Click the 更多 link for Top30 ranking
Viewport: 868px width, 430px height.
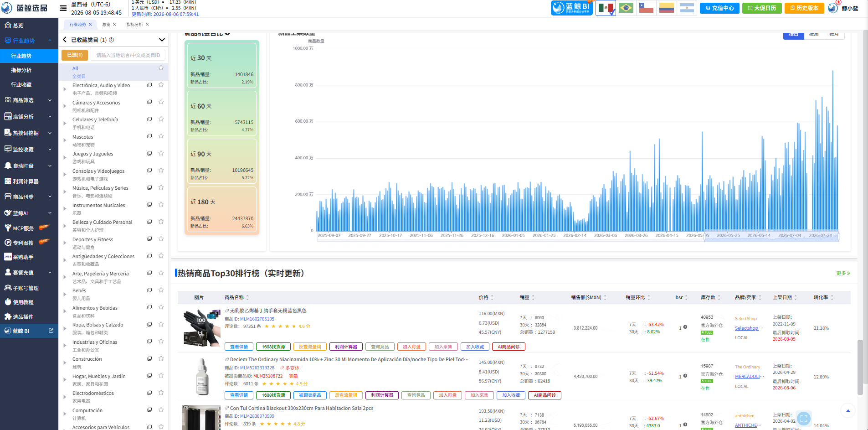pos(843,273)
